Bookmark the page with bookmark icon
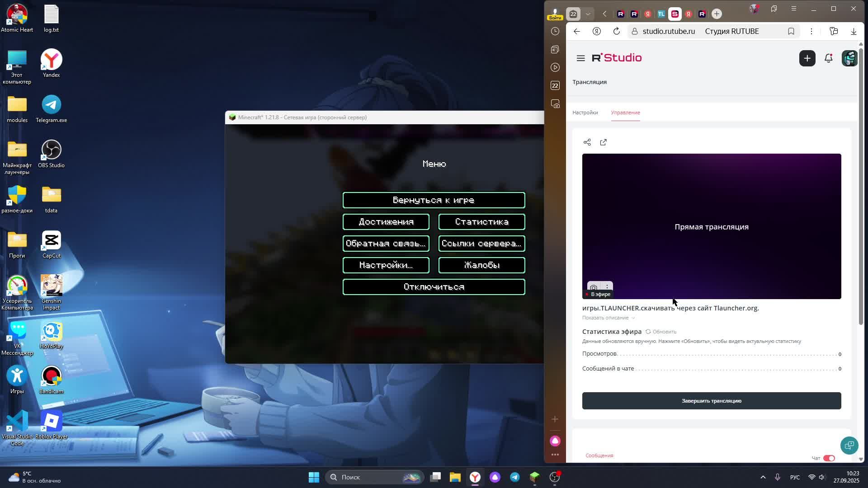 pyautogui.click(x=791, y=31)
